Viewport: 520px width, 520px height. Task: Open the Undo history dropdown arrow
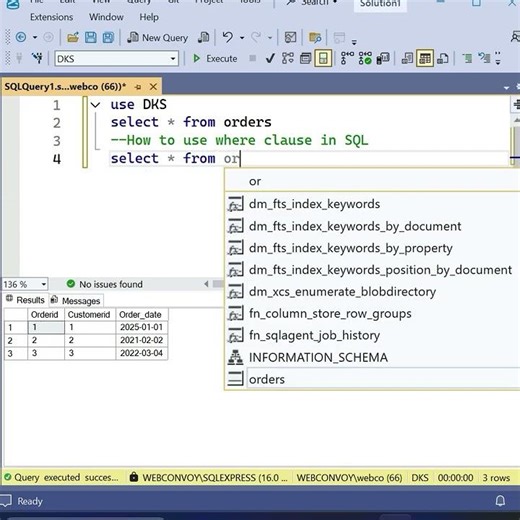[242, 38]
